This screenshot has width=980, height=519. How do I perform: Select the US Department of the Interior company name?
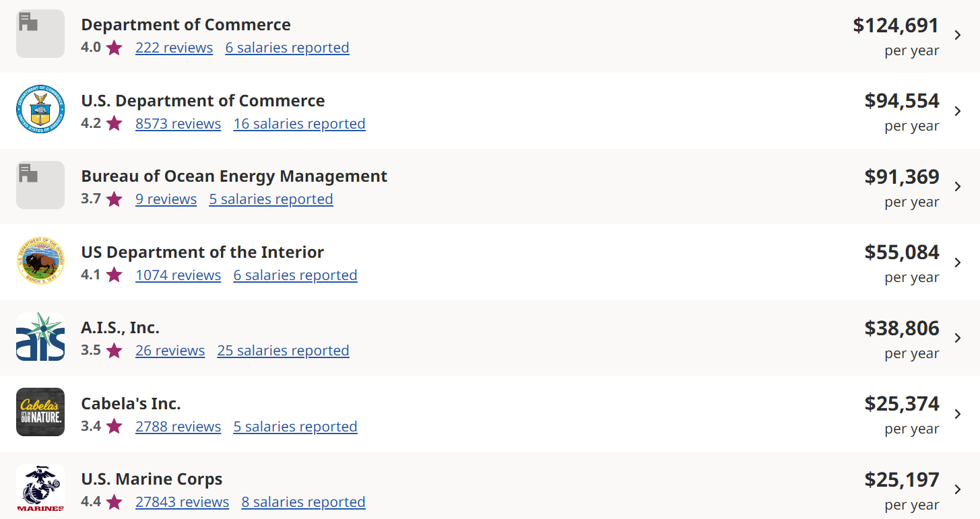point(202,252)
